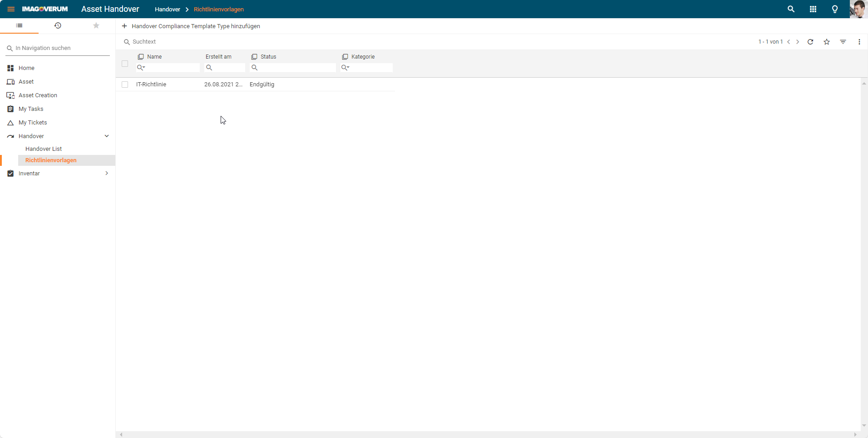
Task: Switch to history tab in sidebar
Action: pyautogui.click(x=58, y=25)
